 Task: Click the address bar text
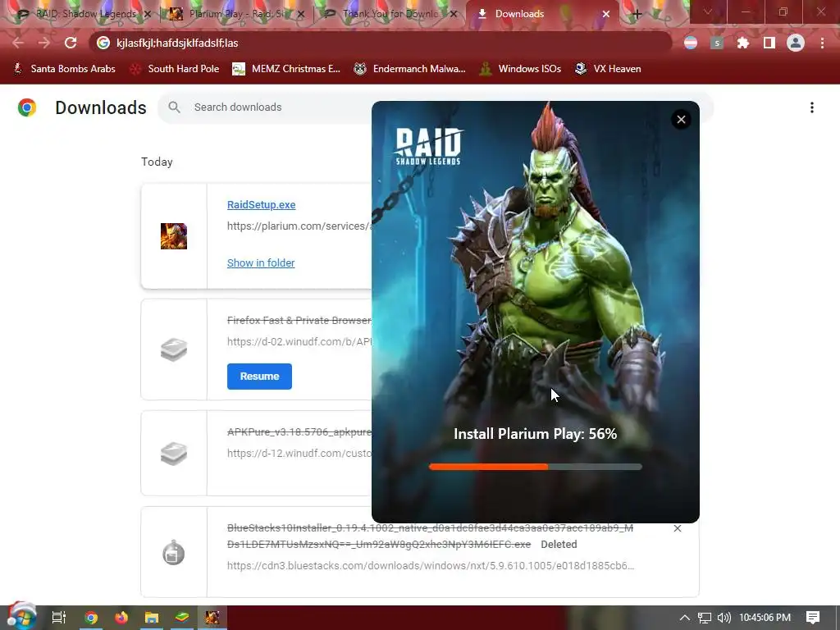click(x=177, y=43)
